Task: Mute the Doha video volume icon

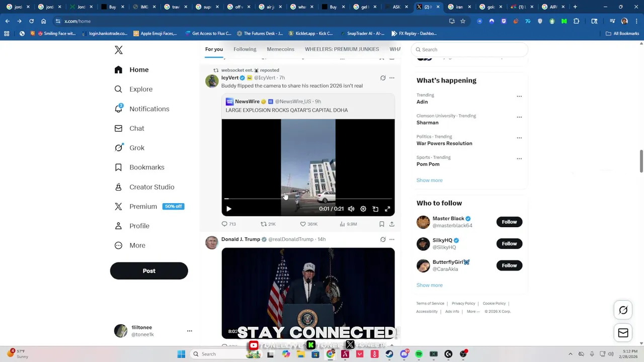Action: [x=351, y=209]
